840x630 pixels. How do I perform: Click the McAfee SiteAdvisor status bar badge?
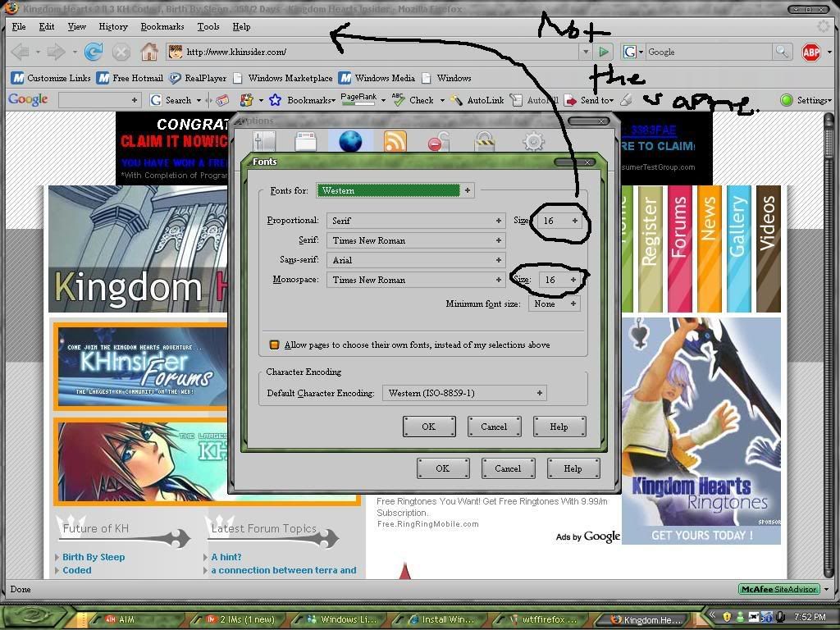coord(779,589)
